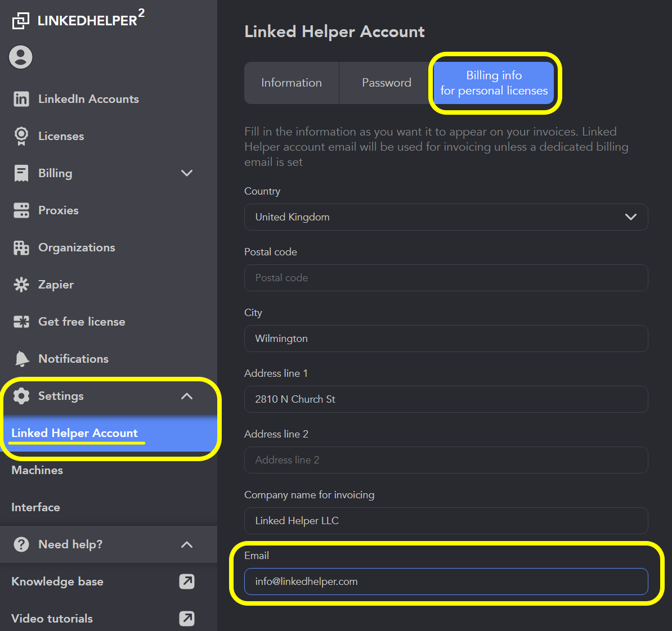Click the Zapier asterisk icon

click(x=21, y=285)
